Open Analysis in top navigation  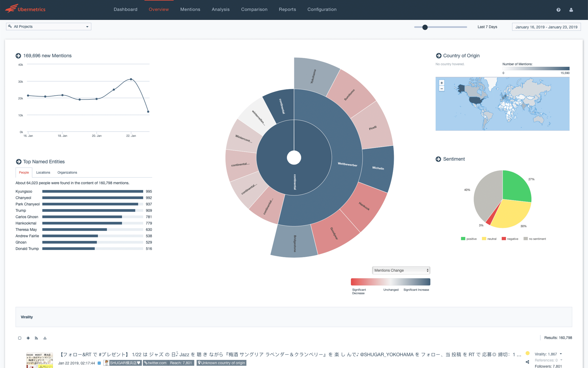pyautogui.click(x=220, y=9)
